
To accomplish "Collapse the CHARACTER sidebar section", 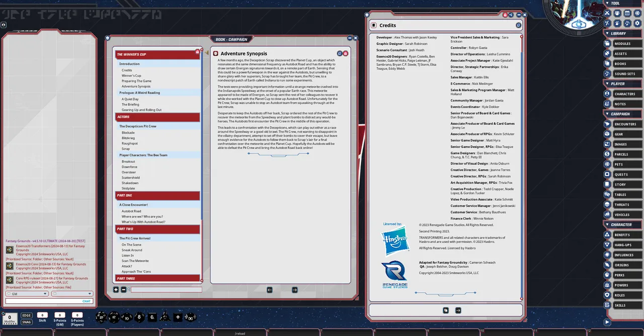I will [622, 224].
